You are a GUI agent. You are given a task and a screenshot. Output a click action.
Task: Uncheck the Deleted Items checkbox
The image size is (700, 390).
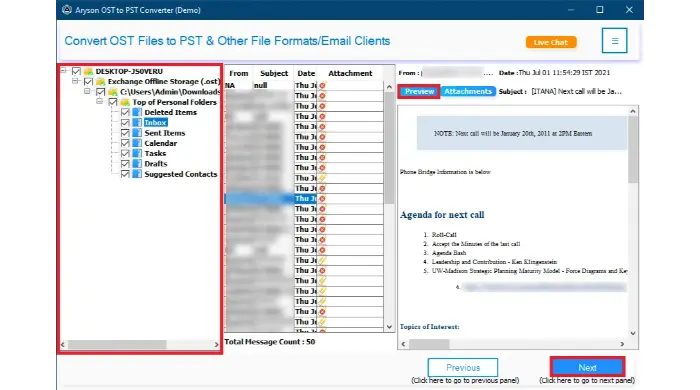(x=125, y=112)
